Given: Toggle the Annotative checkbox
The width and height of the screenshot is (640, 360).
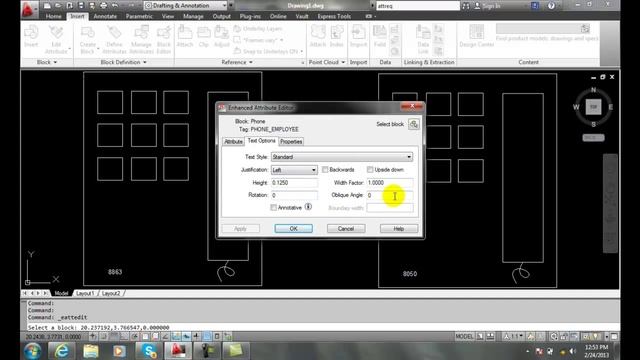Looking at the screenshot, I should pyautogui.click(x=273, y=207).
